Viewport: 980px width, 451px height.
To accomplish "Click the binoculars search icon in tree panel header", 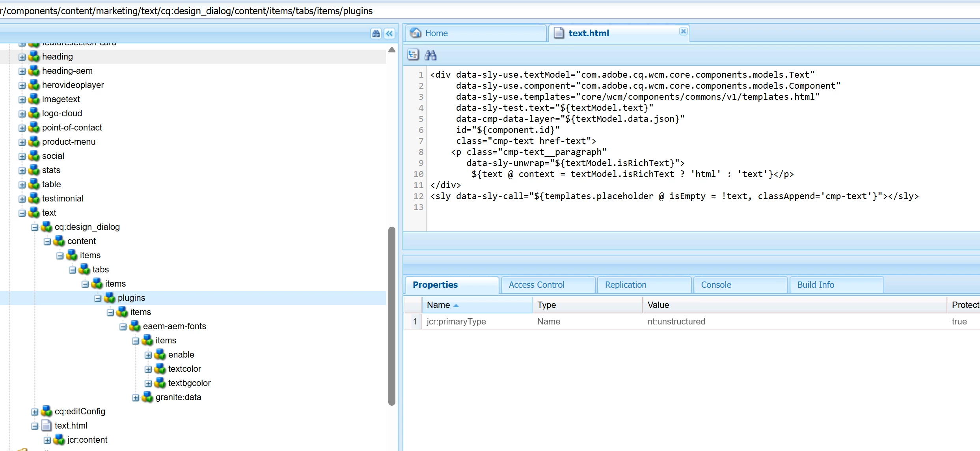I will pos(376,34).
